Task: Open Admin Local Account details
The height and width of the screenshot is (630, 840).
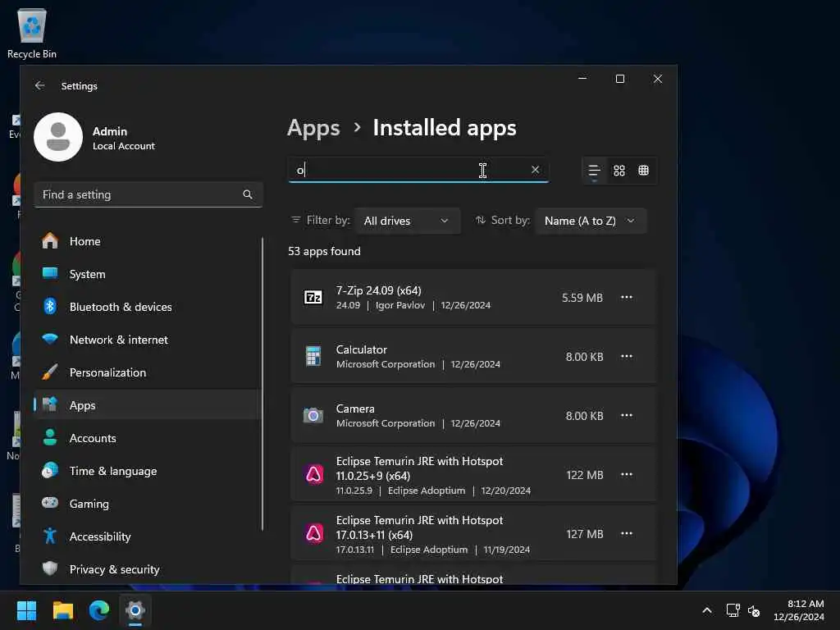Action: tap(123, 138)
